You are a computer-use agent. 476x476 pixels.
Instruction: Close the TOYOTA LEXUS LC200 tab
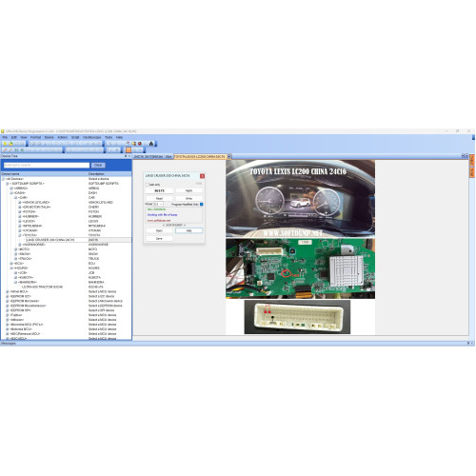[229, 156]
